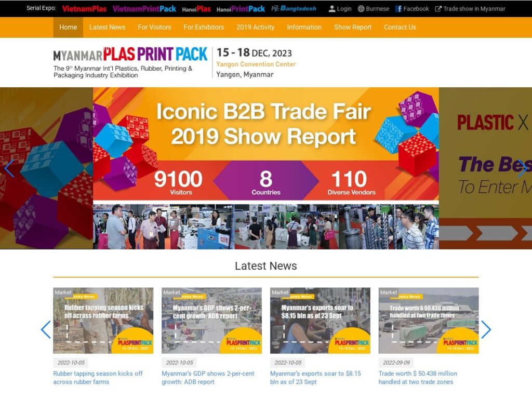
Task: Open Myanmar's exports soar to $8.15 bln article
Action: pyautogui.click(x=315, y=378)
